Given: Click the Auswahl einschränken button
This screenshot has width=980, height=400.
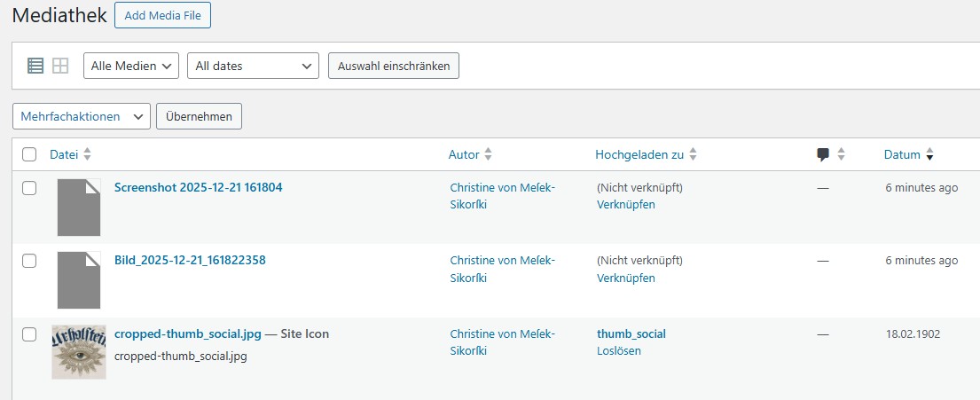Looking at the screenshot, I should pyautogui.click(x=393, y=66).
